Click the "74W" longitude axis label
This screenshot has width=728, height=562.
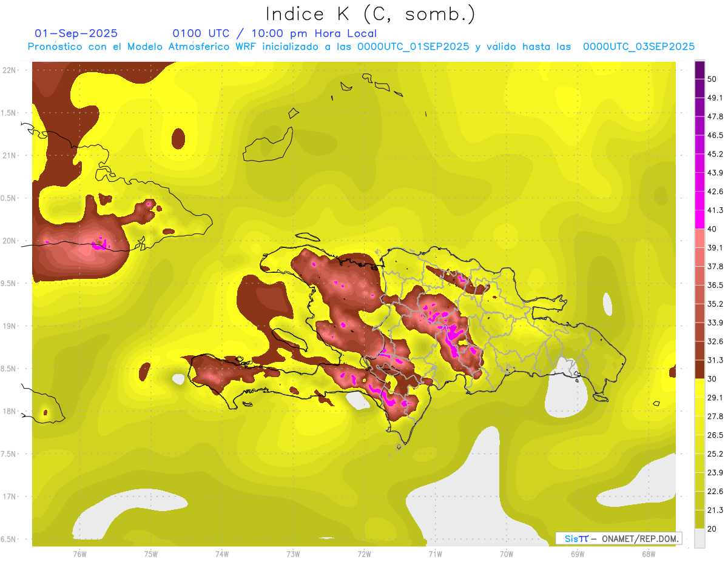point(221,554)
